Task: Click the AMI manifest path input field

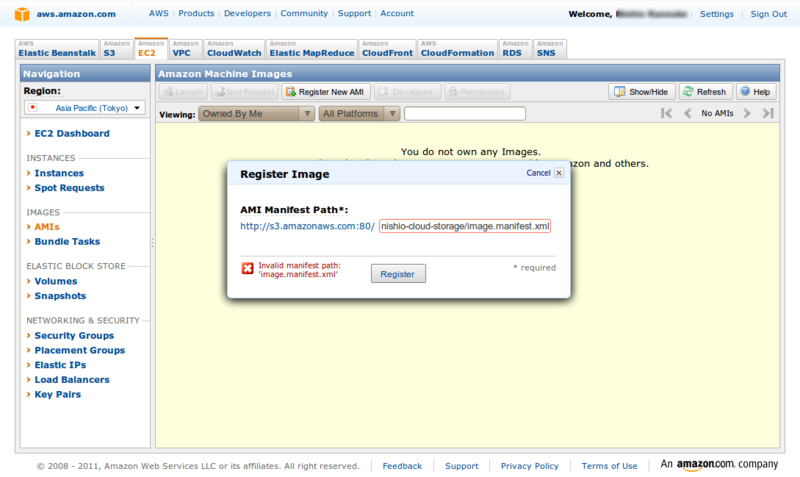Action: (x=465, y=226)
